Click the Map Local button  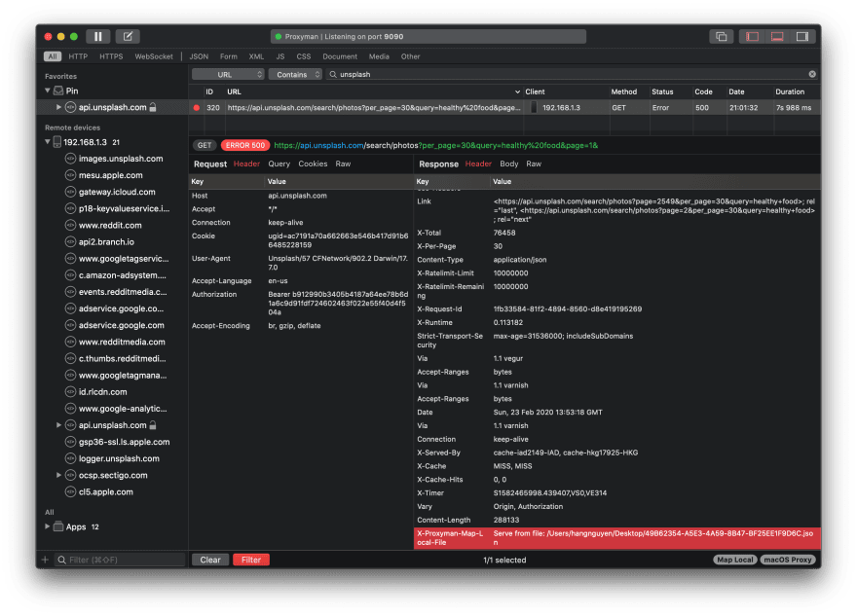pyautogui.click(x=735, y=560)
